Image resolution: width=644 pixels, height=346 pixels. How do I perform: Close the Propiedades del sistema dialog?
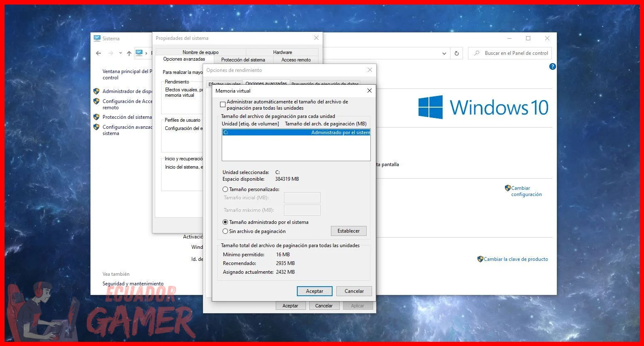316,38
